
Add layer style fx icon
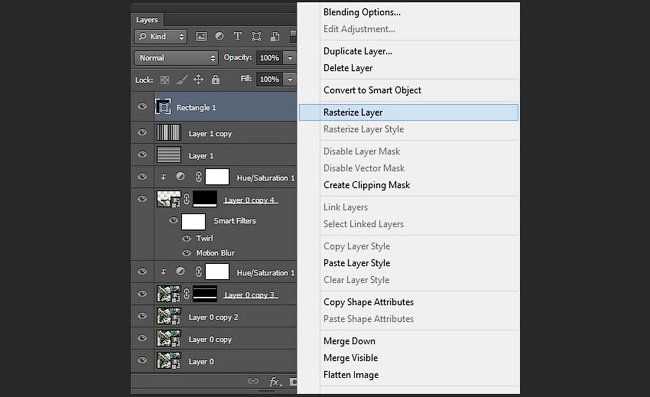tap(274, 381)
